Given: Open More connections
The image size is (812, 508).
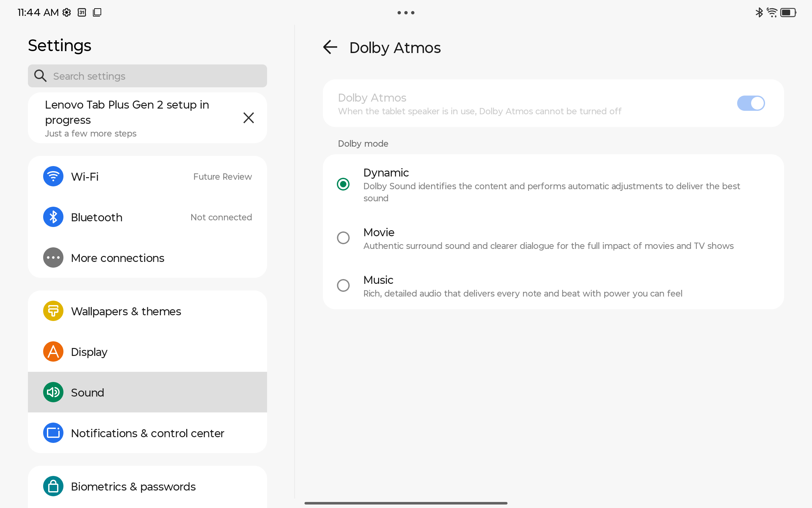Looking at the screenshot, I should point(147,258).
